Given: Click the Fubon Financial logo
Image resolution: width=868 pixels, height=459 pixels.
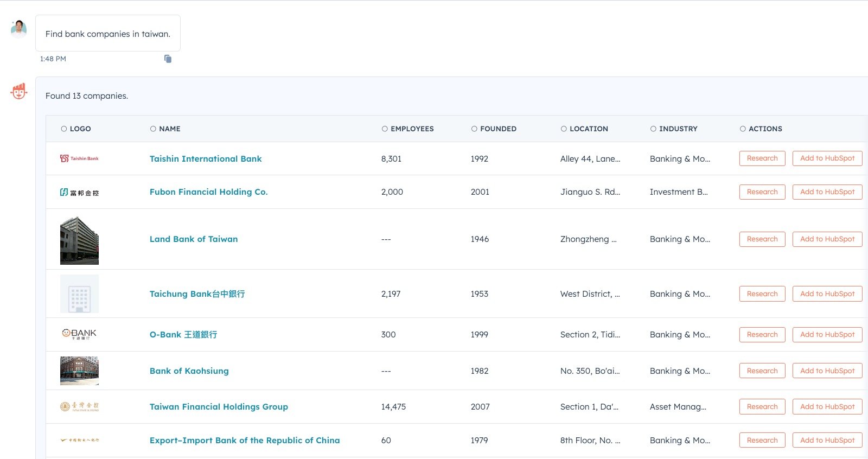Looking at the screenshot, I should [x=79, y=192].
